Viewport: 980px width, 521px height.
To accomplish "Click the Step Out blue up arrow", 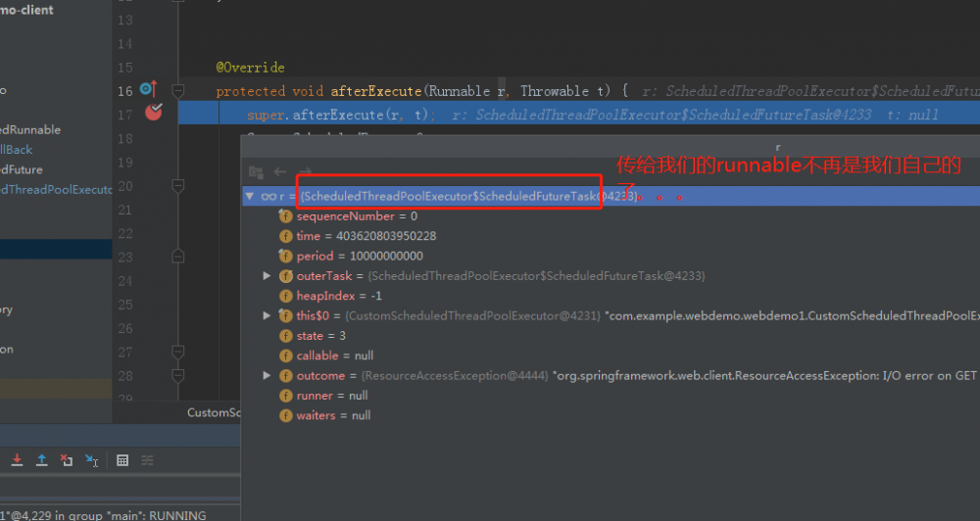I will (x=42, y=460).
